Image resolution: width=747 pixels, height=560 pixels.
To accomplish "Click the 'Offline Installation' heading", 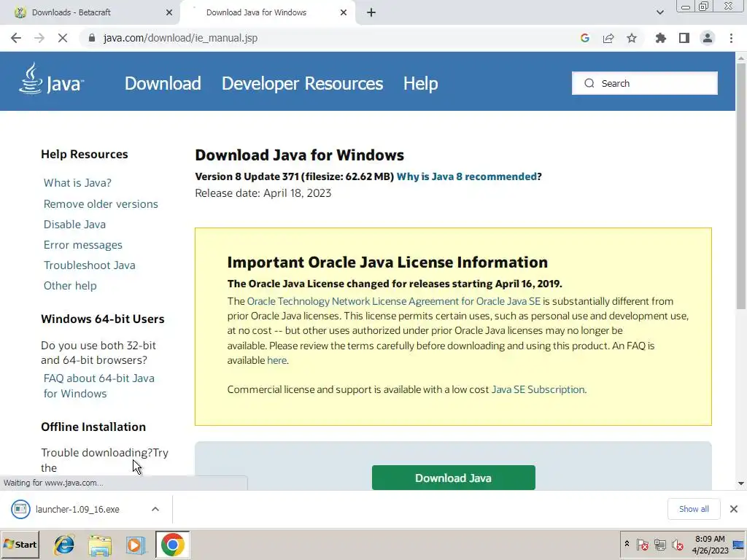I will [x=93, y=427].
